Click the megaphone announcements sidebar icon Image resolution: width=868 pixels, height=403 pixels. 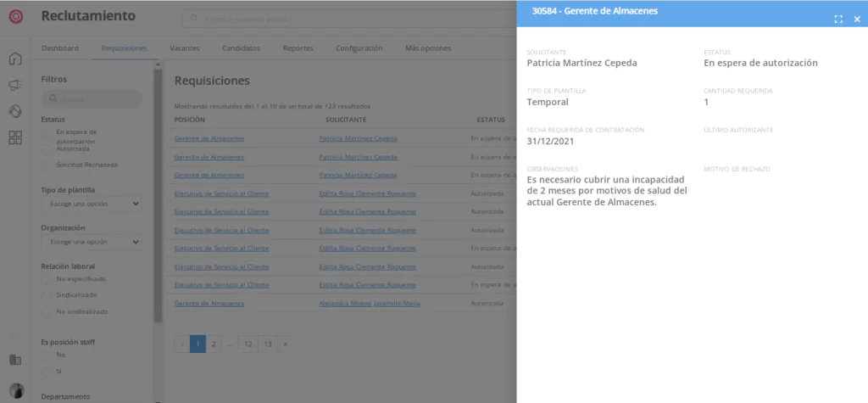coord(15,85)
